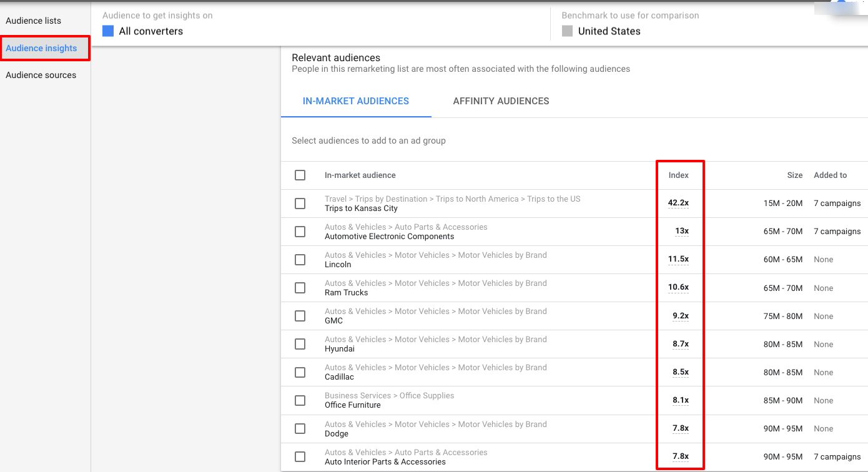Click 7.8x index in Dodge row
The width and height of the screenshot is (868, 472).
pos(681,428)
